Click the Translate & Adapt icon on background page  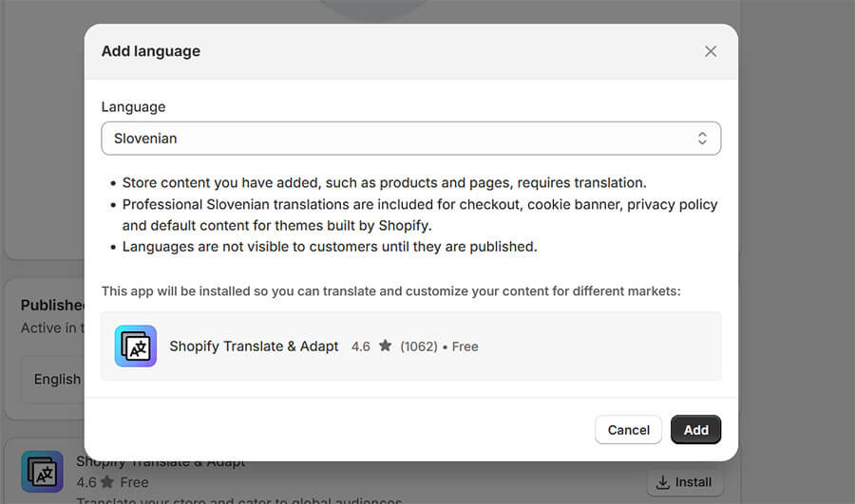pyautogui.click(x=43, y=472)
